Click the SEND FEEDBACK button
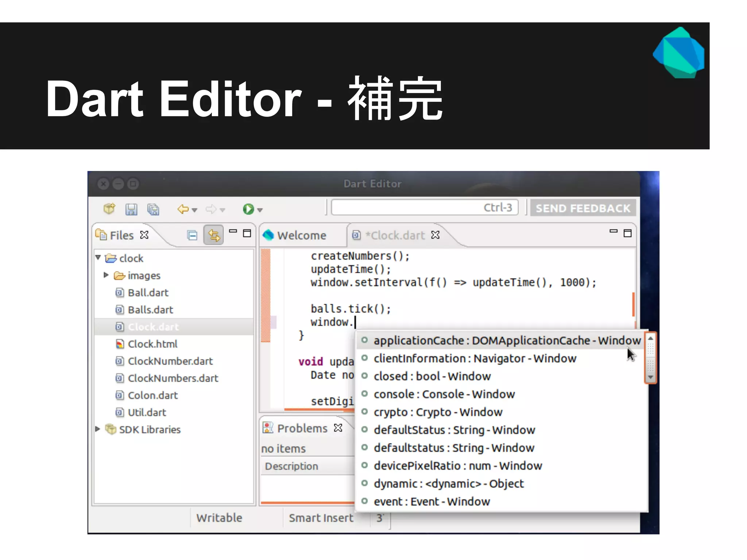This screenshot has height=560, width=747. (x=583, y=208)
